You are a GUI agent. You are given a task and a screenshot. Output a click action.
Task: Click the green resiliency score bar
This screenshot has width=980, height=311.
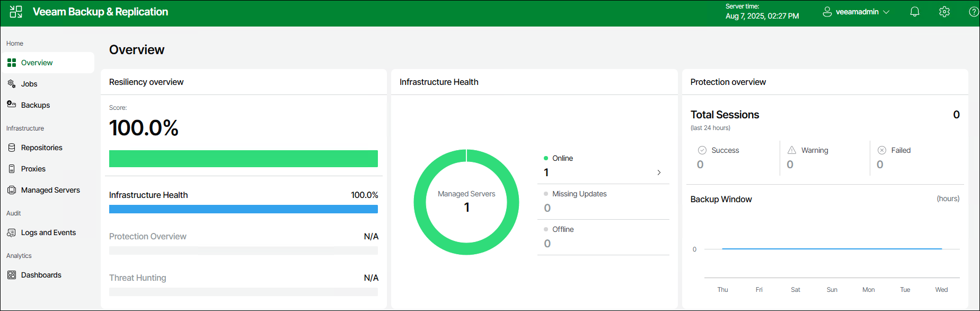(243, 159)
